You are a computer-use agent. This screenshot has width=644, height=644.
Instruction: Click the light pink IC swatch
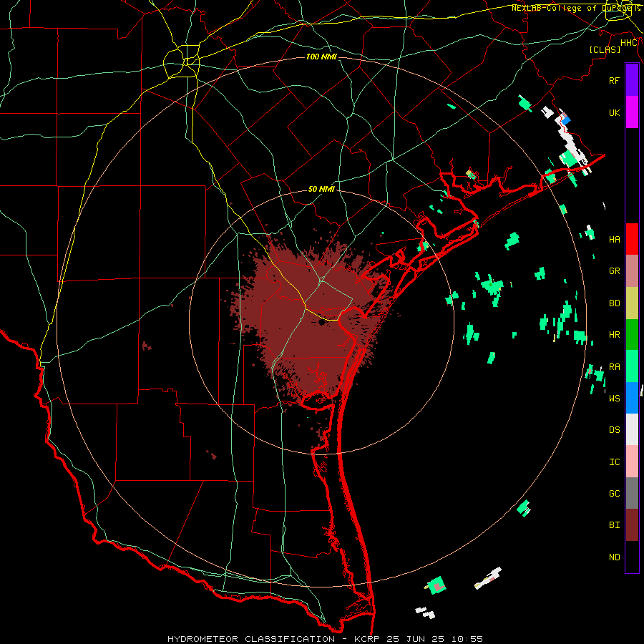click(632, 462)
